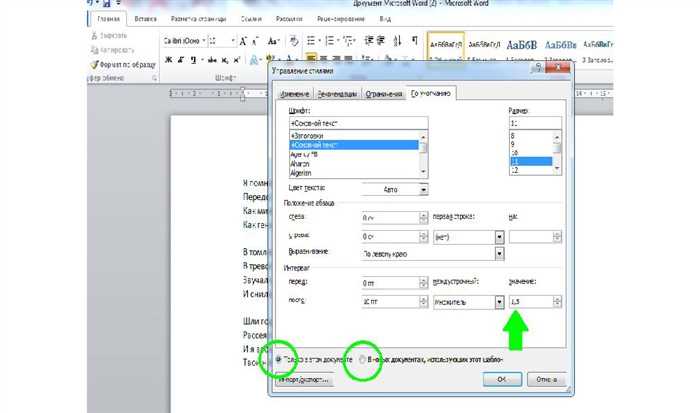Toggle underline Ч formatting in ribbon
Image resolution: width=700 pixels, height=413 pixels.
[193, 59]
